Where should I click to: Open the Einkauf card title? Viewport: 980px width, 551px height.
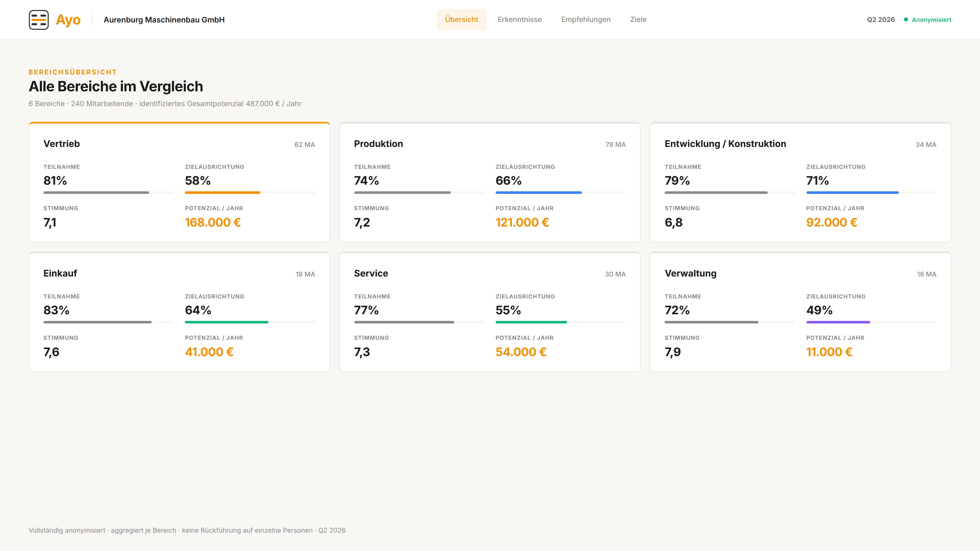60,273
